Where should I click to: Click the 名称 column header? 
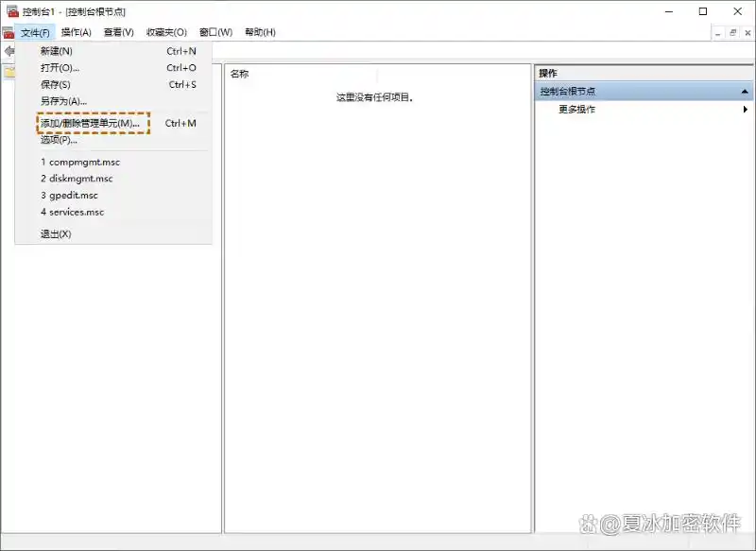[x=240, y=73]
